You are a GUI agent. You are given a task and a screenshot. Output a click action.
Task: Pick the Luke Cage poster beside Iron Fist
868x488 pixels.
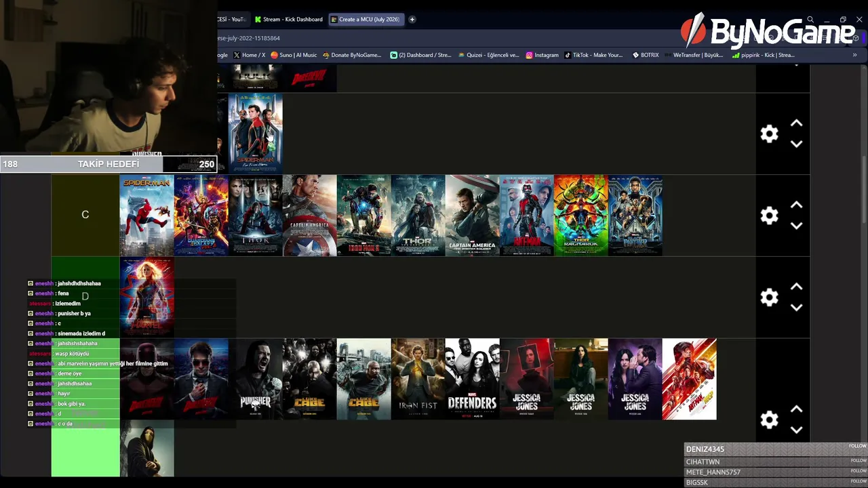point(364,379)
